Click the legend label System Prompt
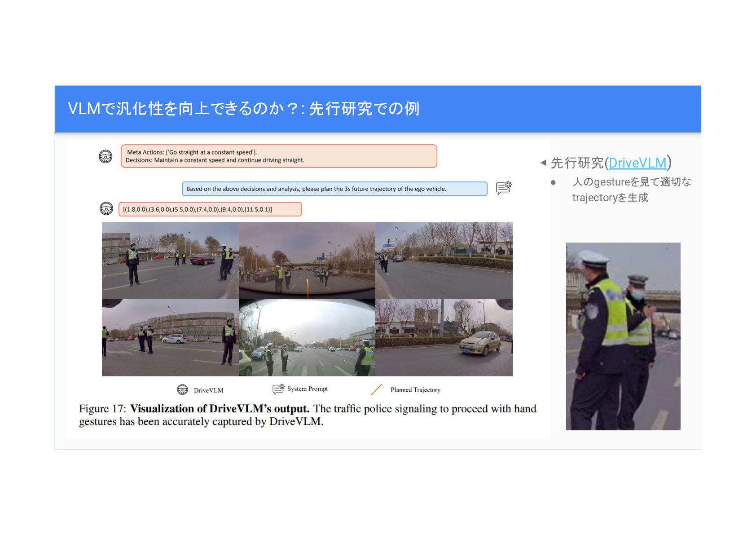 pyautogui.click(x=308, y=389)
